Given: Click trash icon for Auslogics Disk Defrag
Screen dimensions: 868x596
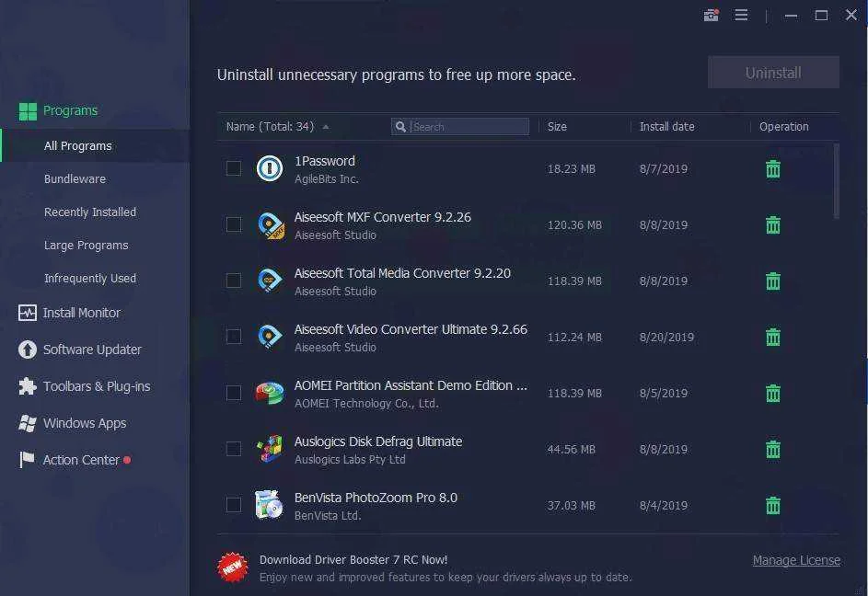Looking at the screenshot, I should (x=773, y=450).
